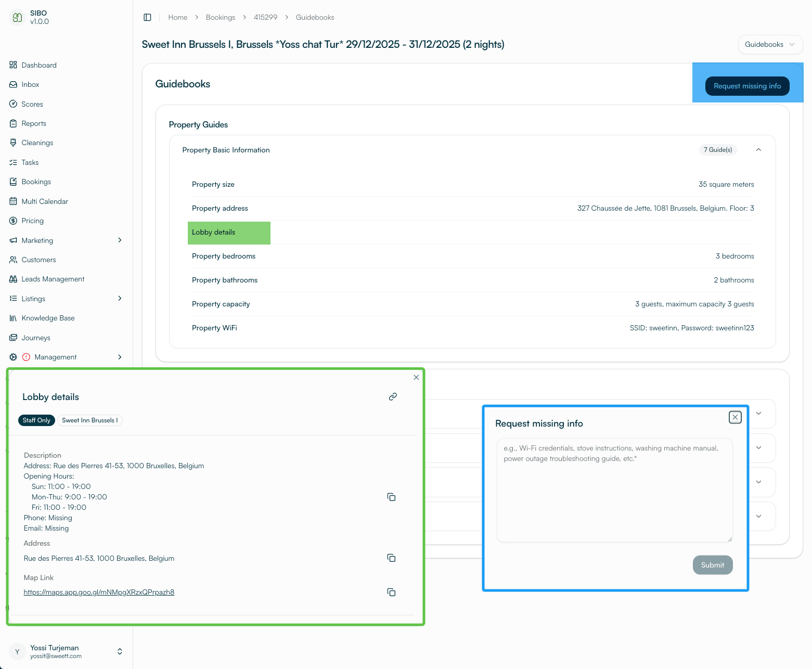
Task: Open the Journeys section
Action: tap(35, 338)
